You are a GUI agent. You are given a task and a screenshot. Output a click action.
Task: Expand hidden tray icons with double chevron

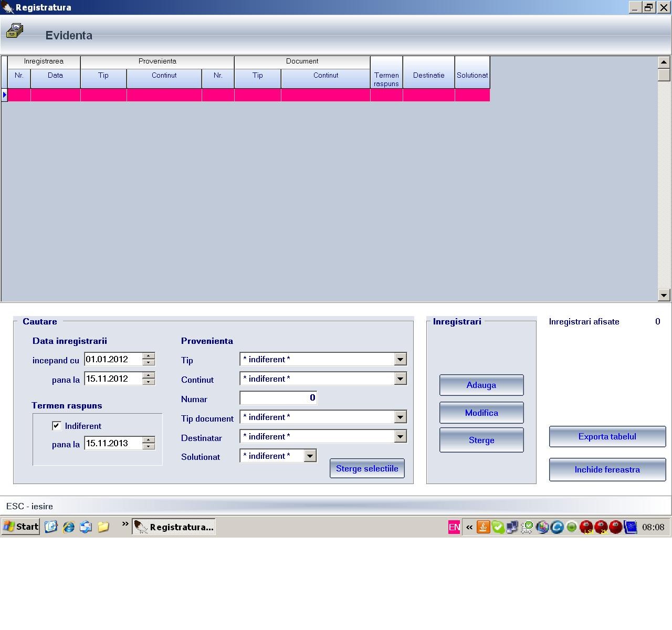(469, 527)
